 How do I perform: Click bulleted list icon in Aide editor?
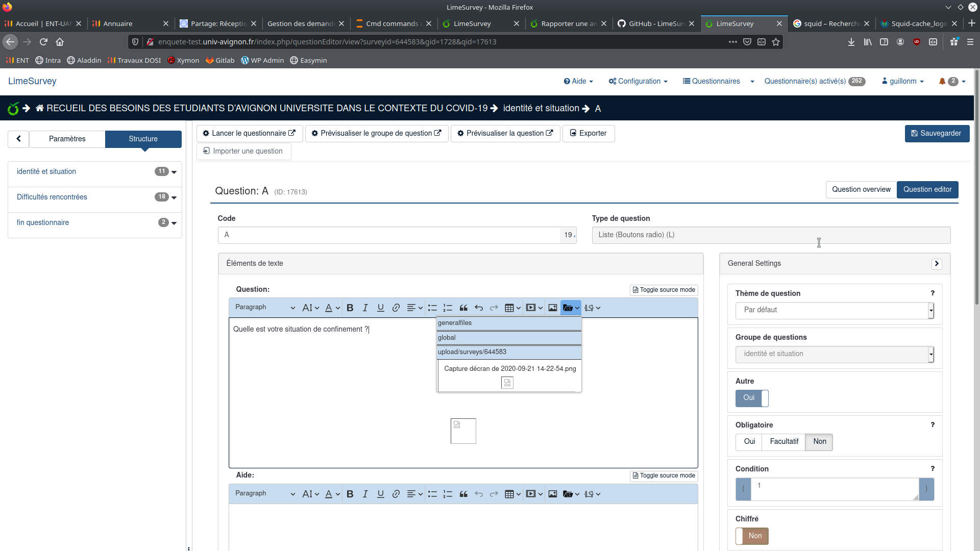[x=432, y=494]
